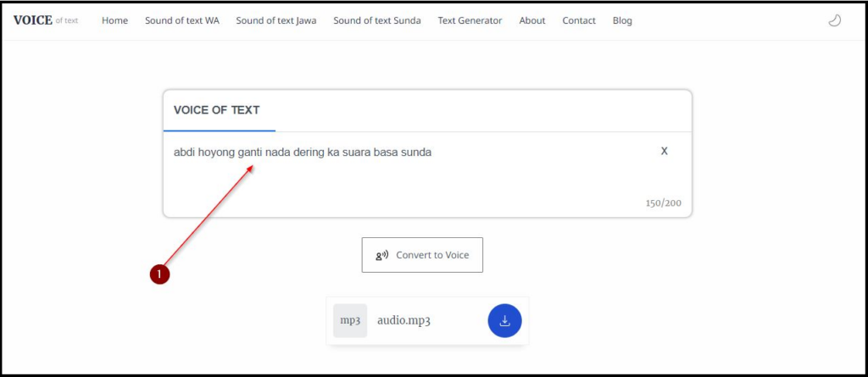Click the red number 1 marker

(159, 274)
